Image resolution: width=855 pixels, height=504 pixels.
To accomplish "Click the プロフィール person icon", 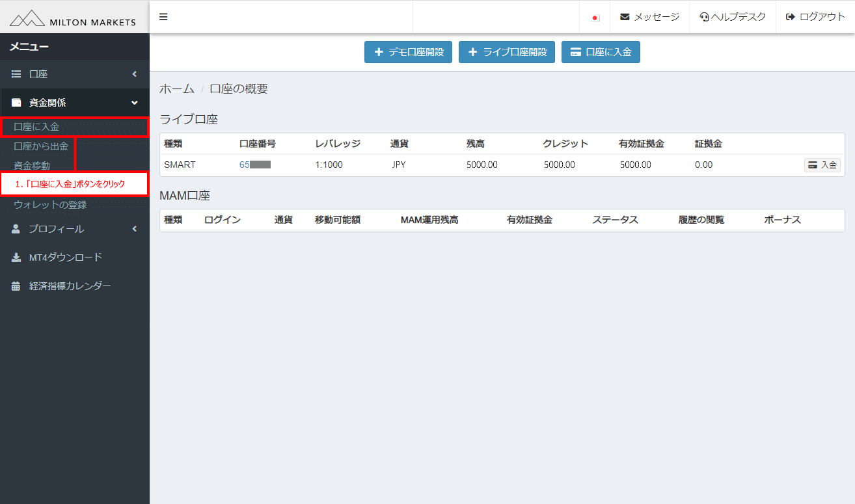I will pos(15,228).
